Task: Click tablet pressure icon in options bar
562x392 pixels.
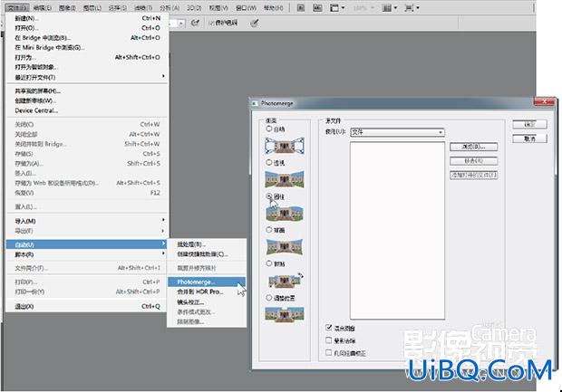Action: coord(254,23)
